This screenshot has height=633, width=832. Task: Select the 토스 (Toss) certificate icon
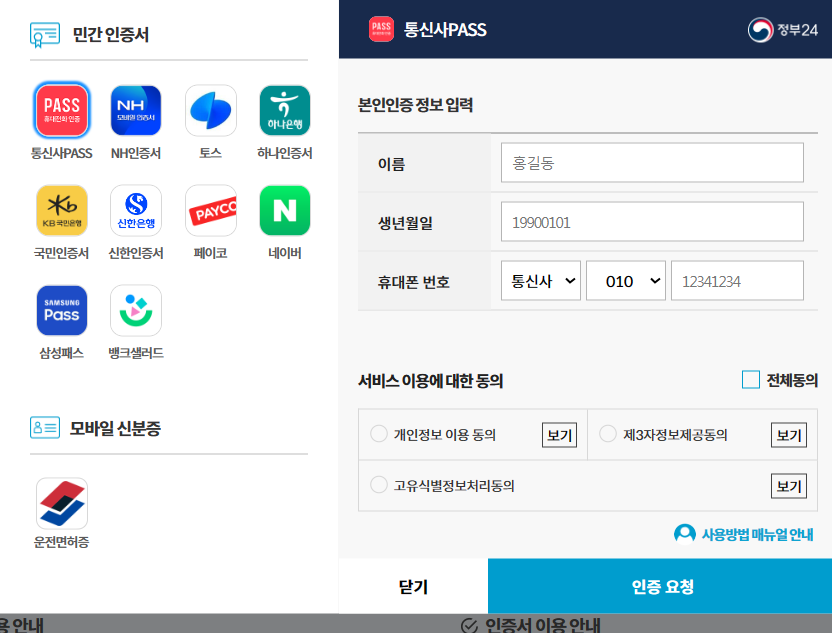pyautogui.click(x=211, y=110)
